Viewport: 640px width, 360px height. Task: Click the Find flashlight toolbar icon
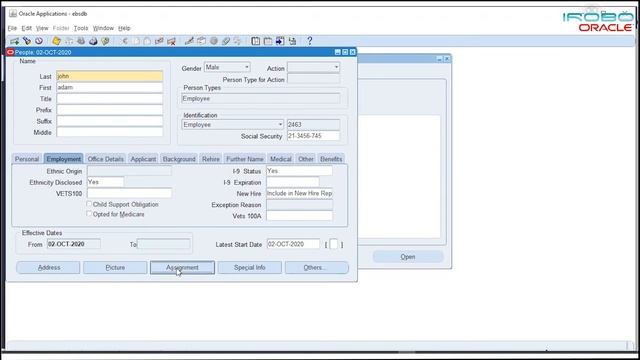(x=27, y=41)
